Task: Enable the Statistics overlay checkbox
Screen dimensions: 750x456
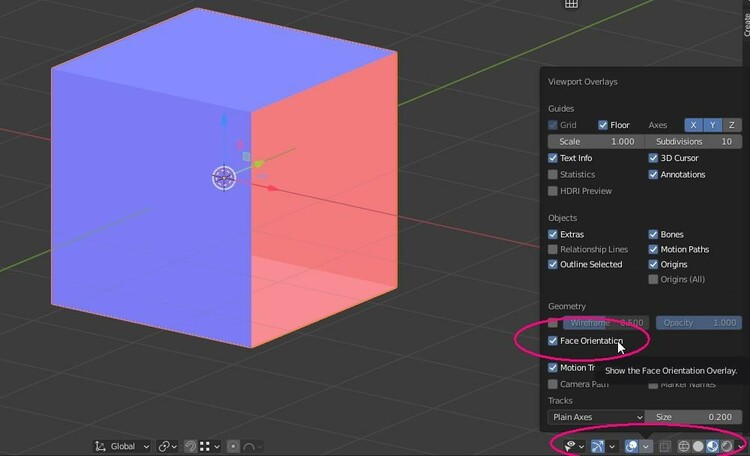Action: pos(553,175)
